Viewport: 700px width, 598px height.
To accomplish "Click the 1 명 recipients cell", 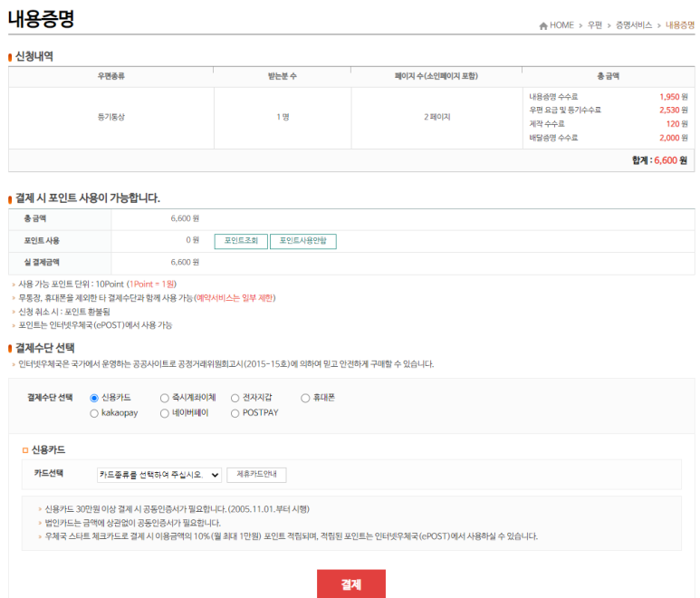I will (283, 117).
